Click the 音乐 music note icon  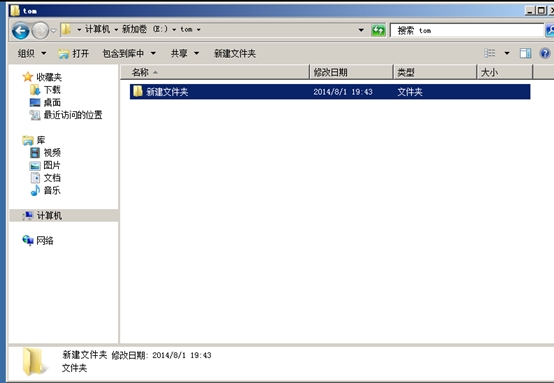pos(35,190)
